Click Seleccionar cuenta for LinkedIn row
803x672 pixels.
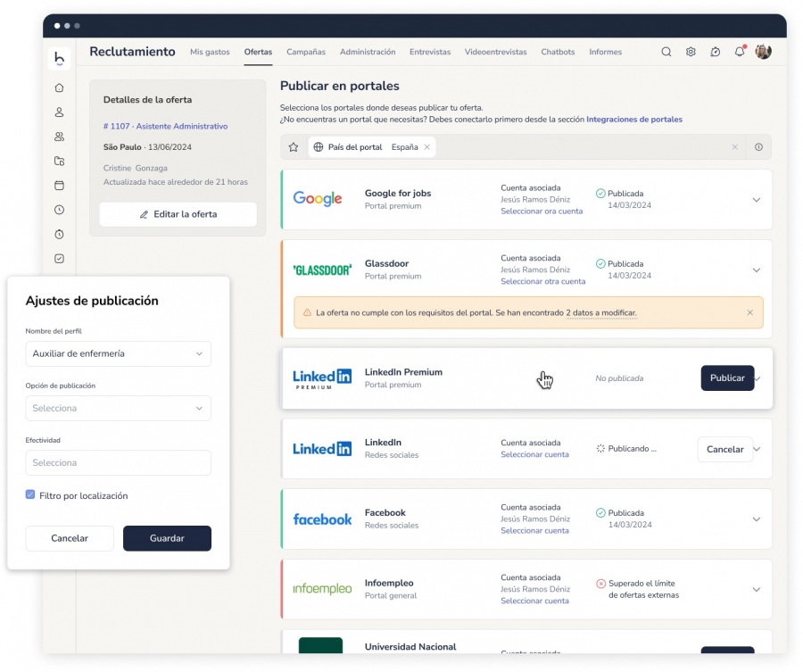[534, 454]
